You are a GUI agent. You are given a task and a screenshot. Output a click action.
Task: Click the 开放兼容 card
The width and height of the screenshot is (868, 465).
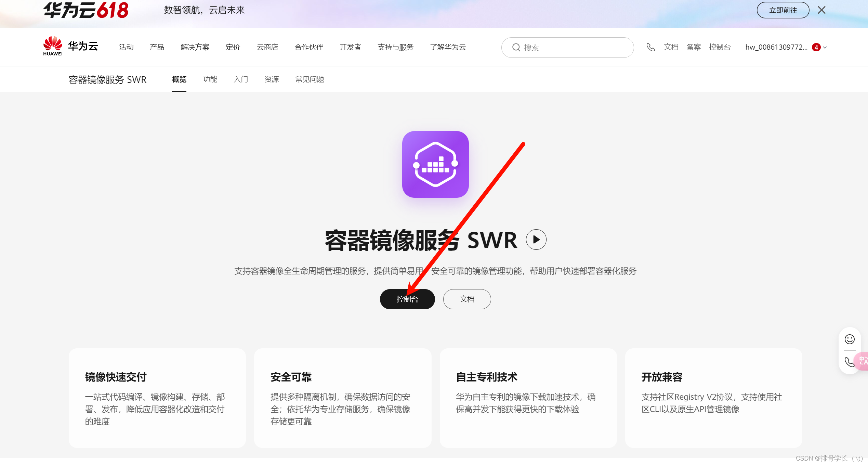click(713, 398)
